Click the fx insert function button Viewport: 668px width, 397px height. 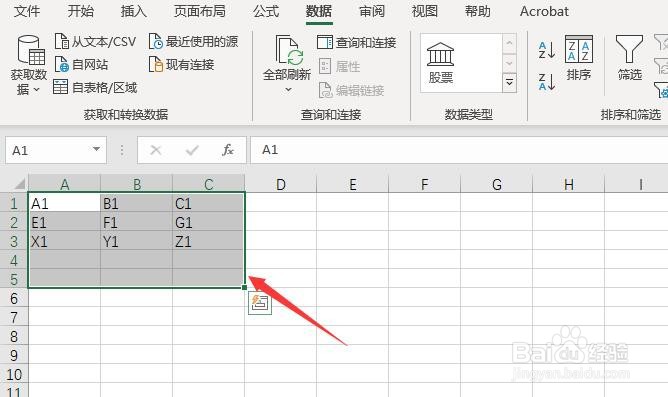(228, 150)
